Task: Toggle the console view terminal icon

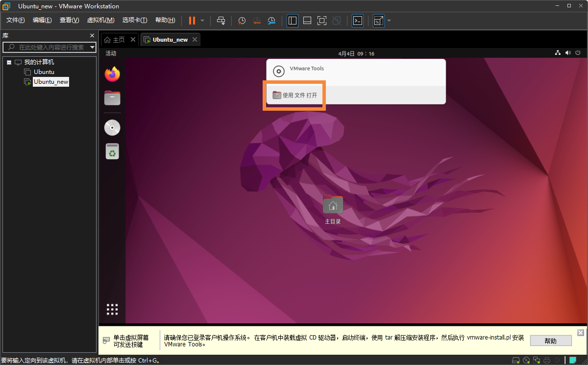Action: 358,21
